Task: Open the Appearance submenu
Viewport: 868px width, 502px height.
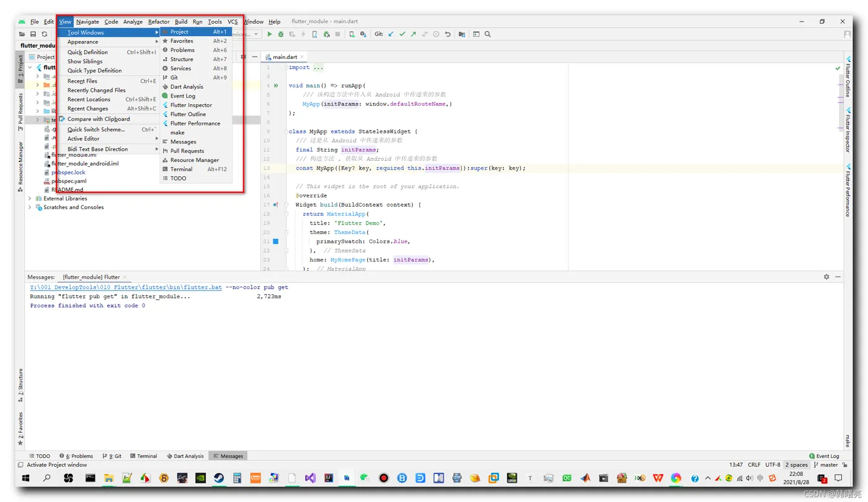Action: [x=110, y=42]
